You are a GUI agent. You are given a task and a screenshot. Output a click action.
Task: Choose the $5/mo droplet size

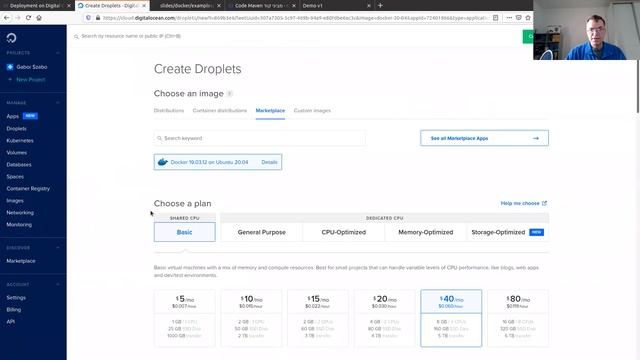point(184,318)
